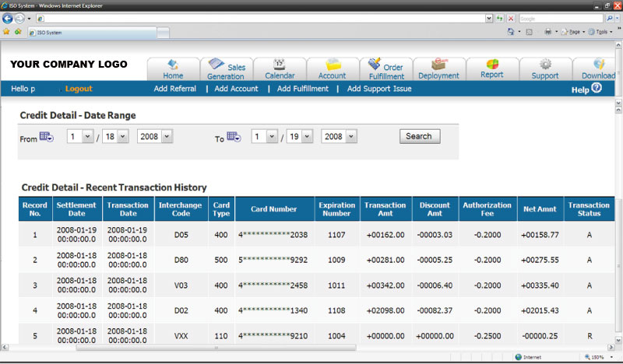
Task: Click the Logout link
Action: tap(79, 89)
